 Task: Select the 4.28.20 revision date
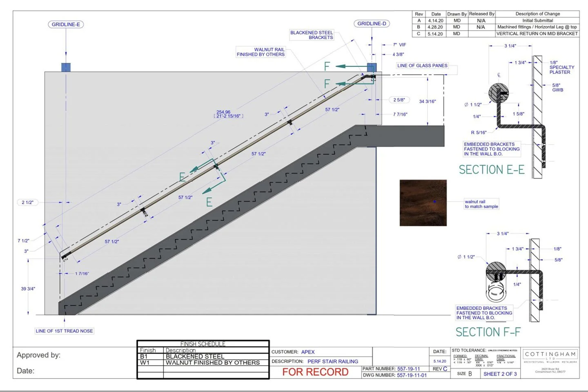pyautogui.click(x=435, y=27)
